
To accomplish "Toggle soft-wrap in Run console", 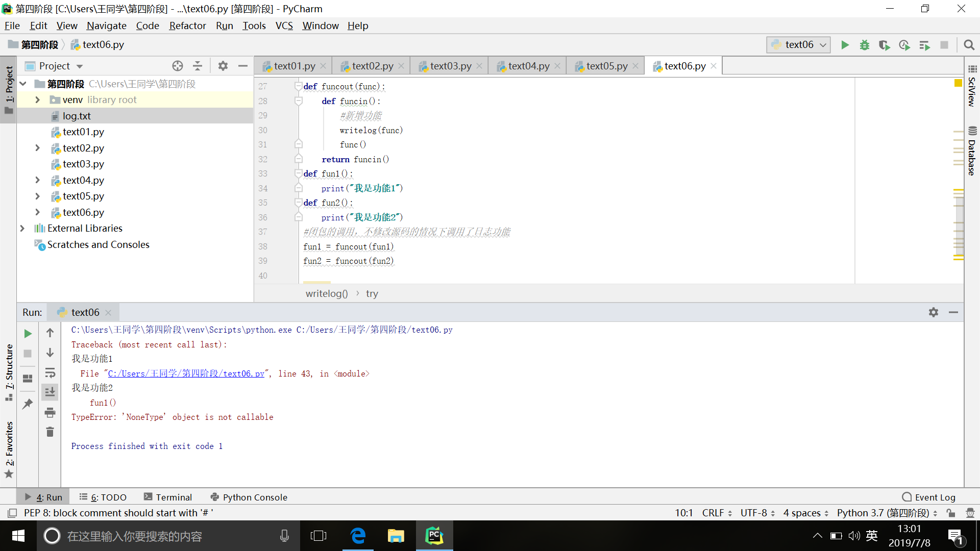I will coord(50,372).
